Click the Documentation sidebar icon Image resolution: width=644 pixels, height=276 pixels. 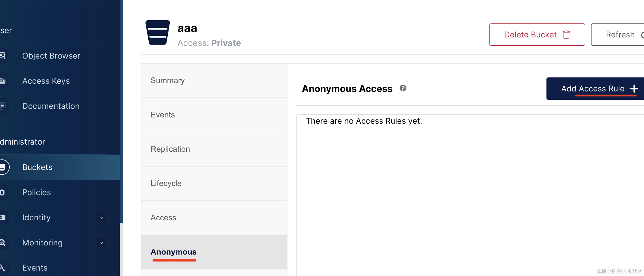tap(3, 106)
